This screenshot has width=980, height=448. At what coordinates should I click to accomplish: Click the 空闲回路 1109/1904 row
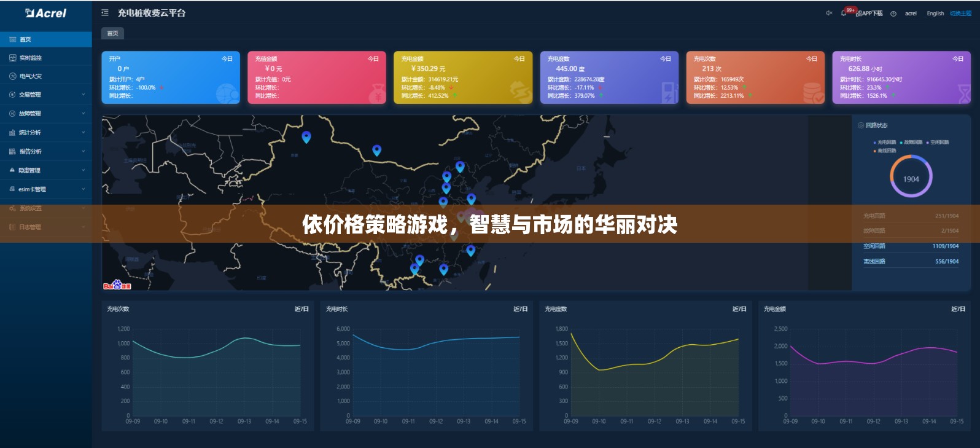click(911, 246)
